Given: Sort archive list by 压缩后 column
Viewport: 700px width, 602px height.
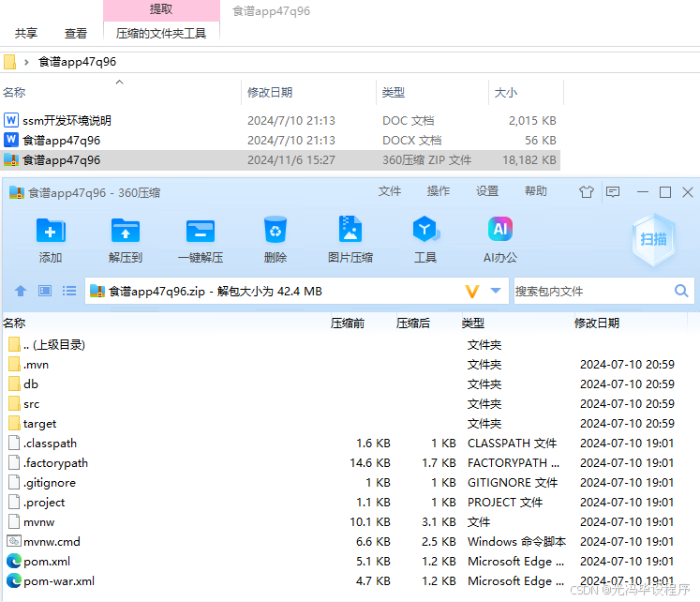Looking at the screenshot, I should click(x=413, y=323).
